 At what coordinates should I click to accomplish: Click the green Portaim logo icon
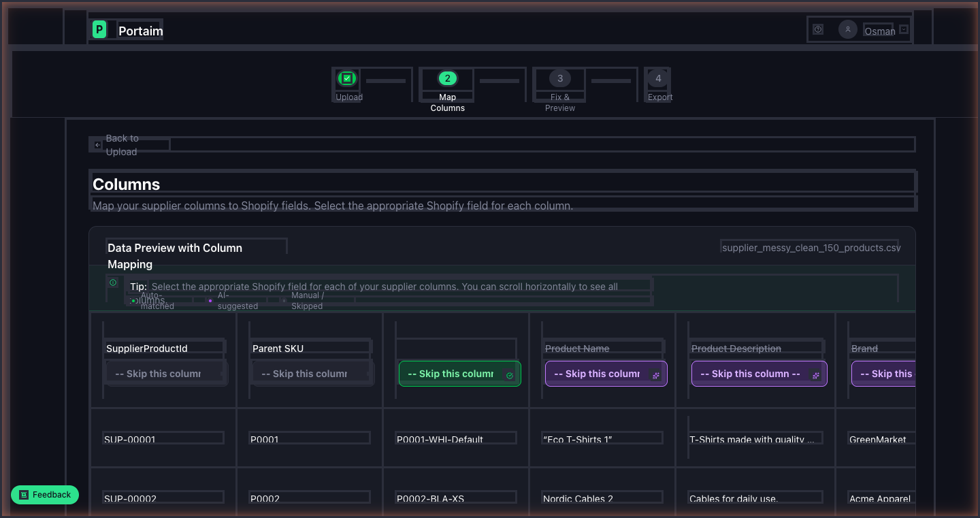pos(99,29)
